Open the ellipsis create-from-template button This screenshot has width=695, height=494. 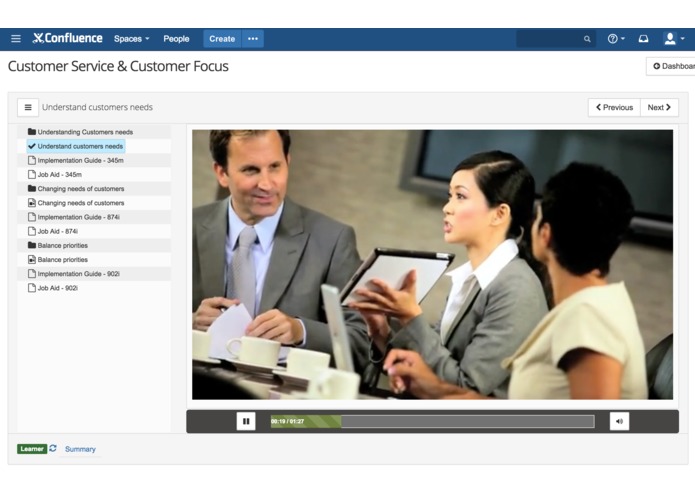click(x=253, y=39)
